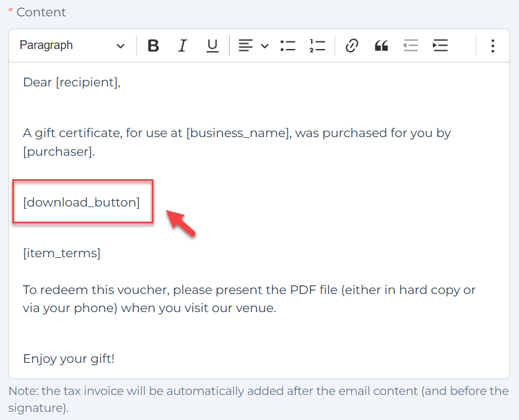Click the 'To redeem this voucher' paragraph
Viewport: 519px width, 420px height.
(x=249, y=299)
